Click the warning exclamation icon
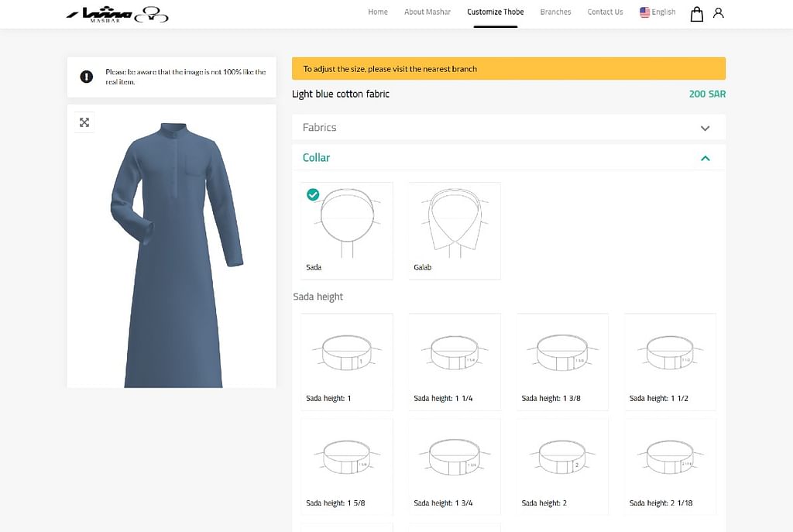793x532 pixels. point(87,77)
